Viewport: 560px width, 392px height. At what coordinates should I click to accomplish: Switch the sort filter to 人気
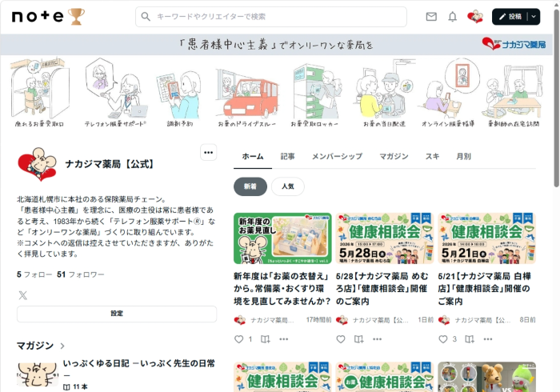[x=287, y=186]
